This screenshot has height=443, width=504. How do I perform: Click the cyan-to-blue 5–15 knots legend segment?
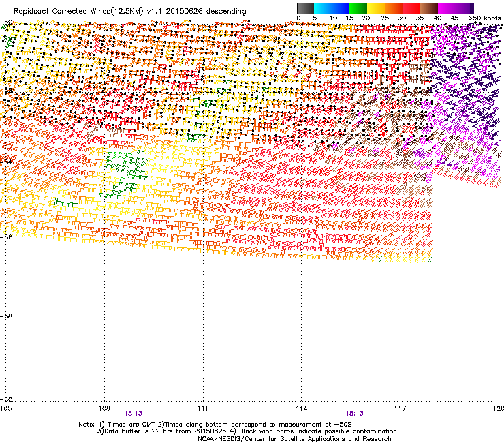332,8
